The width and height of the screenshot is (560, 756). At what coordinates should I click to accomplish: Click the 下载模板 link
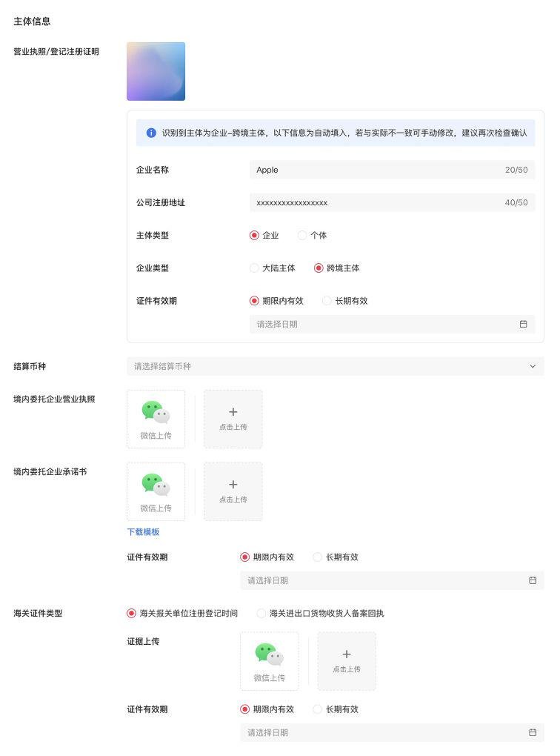click(143, 532)
